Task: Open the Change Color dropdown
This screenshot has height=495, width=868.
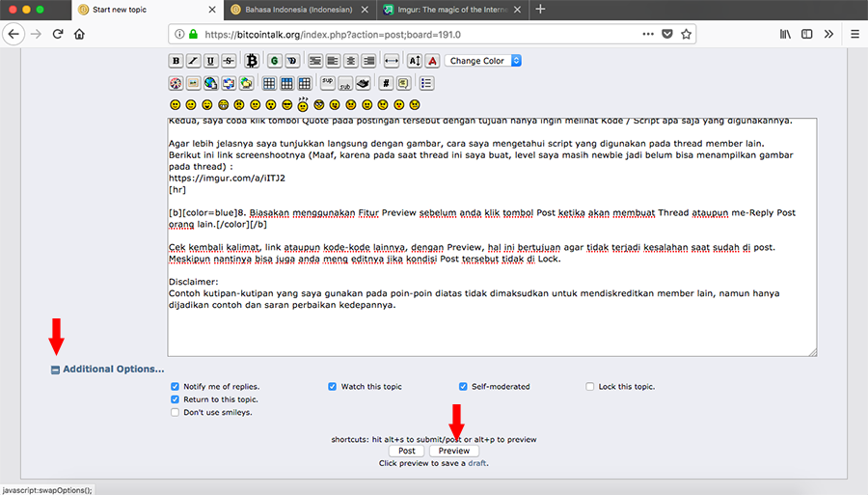Action: pyautogui.click(x=483, y=61)
